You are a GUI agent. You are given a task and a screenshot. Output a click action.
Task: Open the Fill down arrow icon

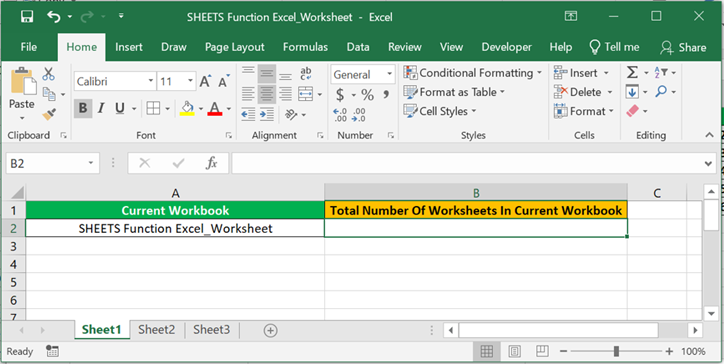pyautogui.click(x=632, y=92)
